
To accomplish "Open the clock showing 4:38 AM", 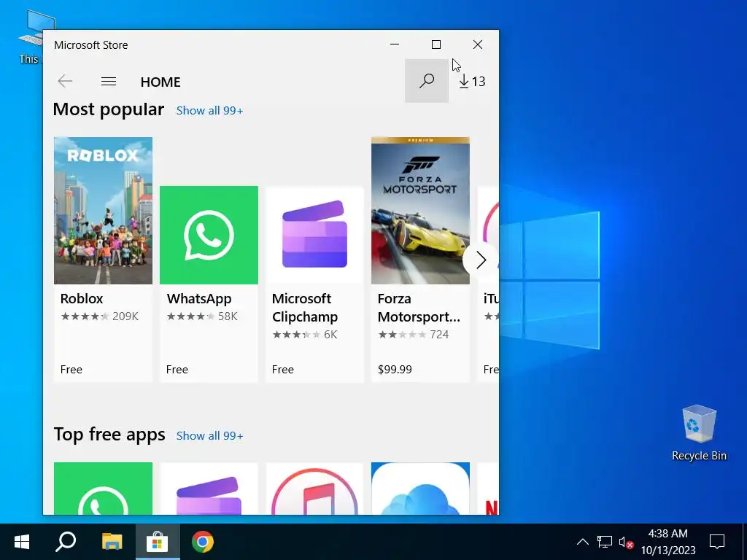I will (668, 542).
